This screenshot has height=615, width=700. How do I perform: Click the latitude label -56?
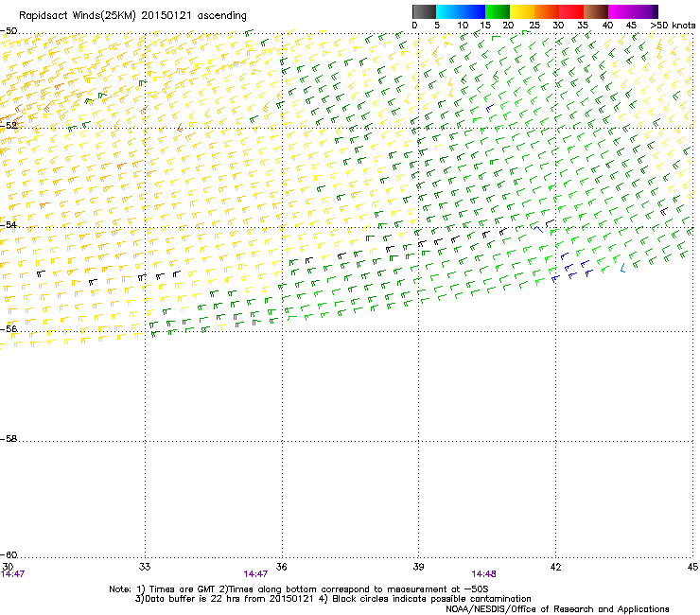(x=9, y=328)
